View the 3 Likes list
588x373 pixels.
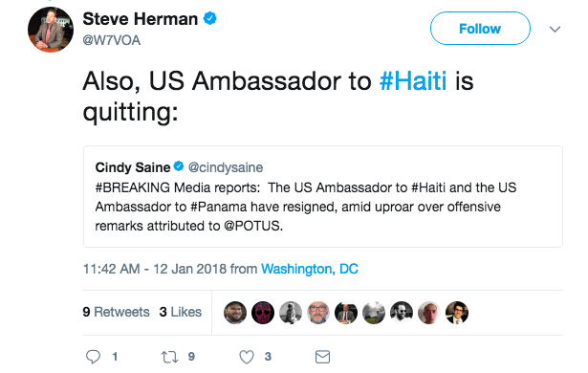click(x=181, y=312)
